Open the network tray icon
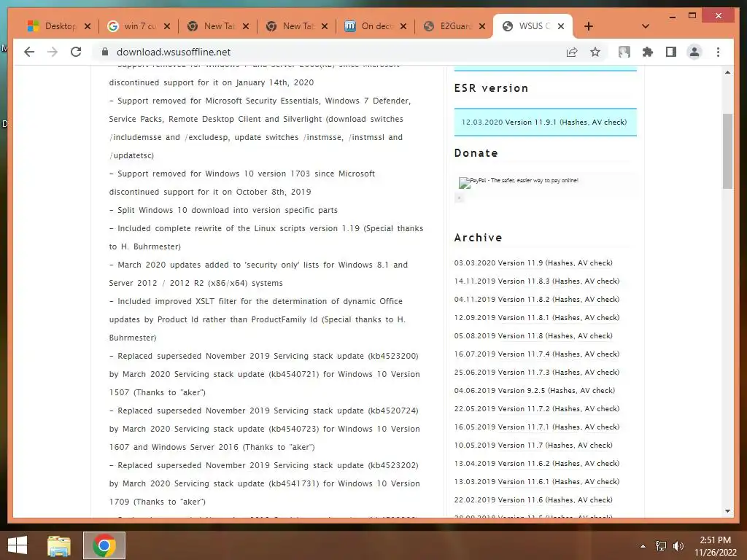The image size is (747, 560). click(x=661, y=546)
